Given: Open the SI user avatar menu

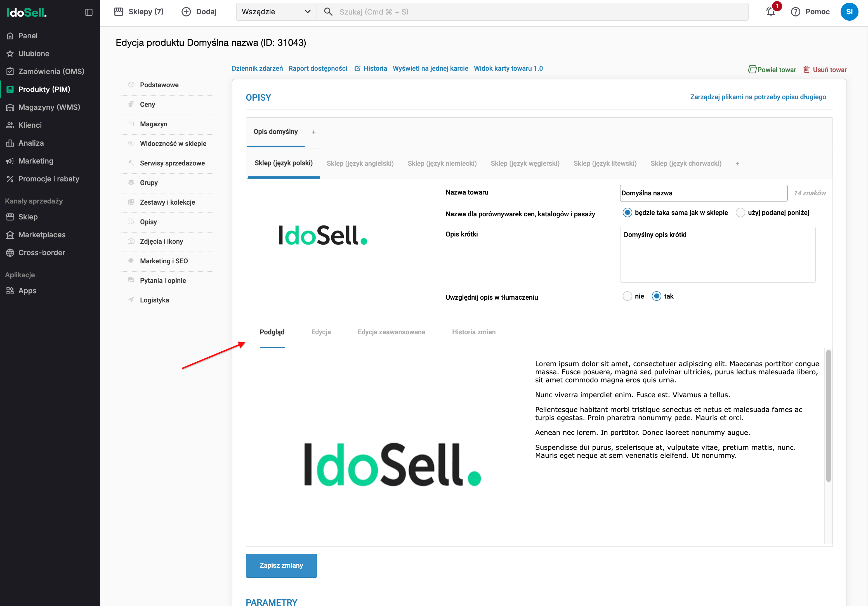Looking at the screenshot, I should click(x=850, y=12).
